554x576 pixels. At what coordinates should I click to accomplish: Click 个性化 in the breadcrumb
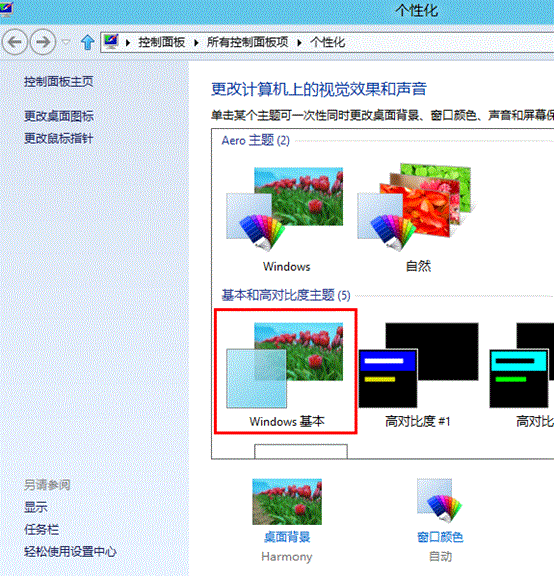point(328,42)
